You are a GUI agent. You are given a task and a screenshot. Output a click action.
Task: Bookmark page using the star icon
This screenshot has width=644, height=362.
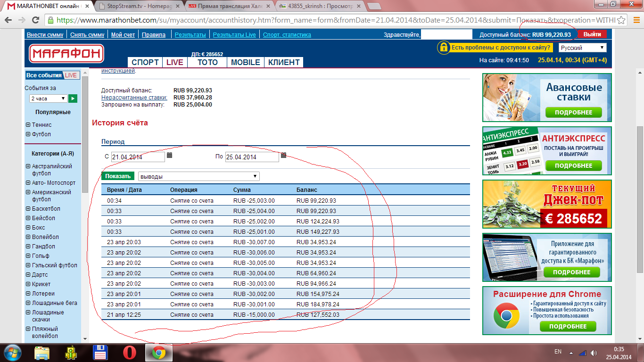point(622,20)
